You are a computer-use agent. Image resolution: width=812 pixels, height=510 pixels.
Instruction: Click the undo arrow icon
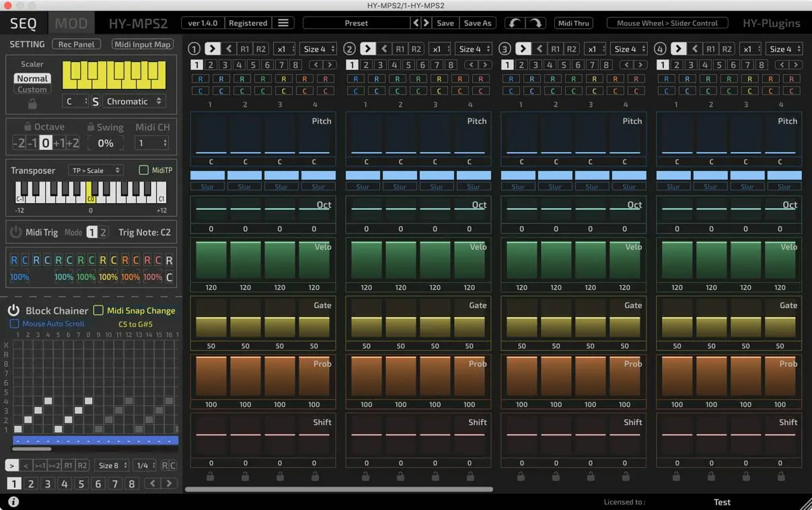pos(515,23)
